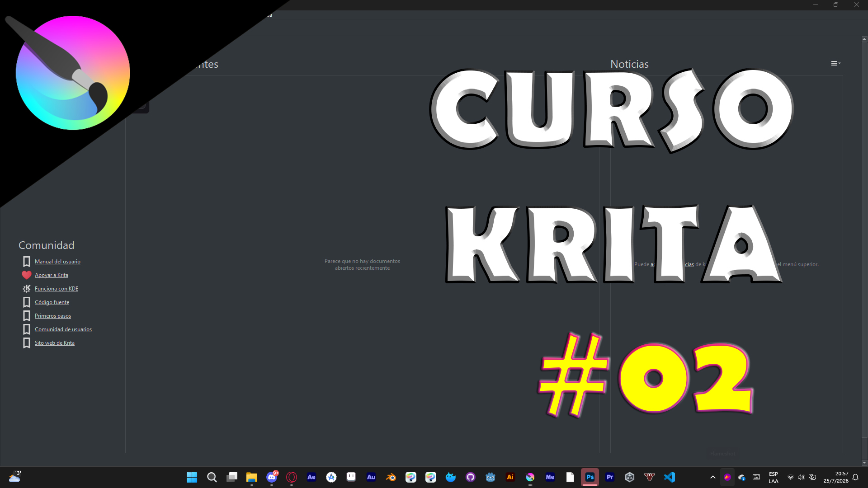
Task: Click the round white icon with blue A
Action: (331, 477)
